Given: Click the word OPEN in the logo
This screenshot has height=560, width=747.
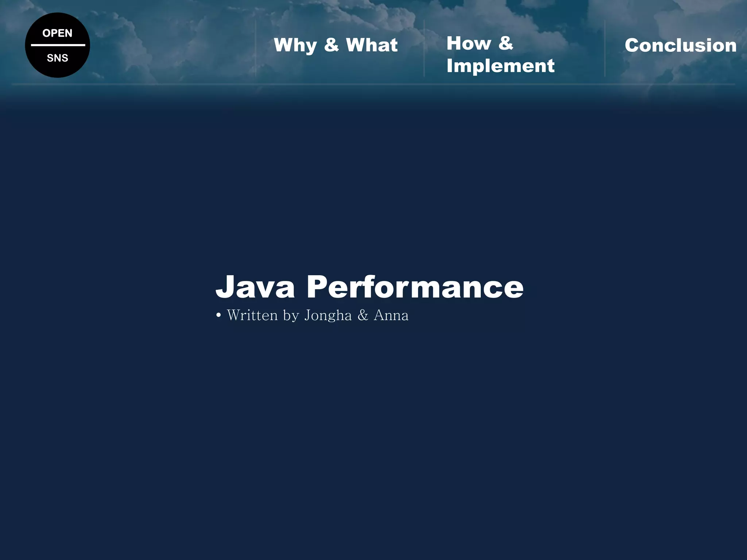Looking at the screenshot, I should (x=57, y=33).
